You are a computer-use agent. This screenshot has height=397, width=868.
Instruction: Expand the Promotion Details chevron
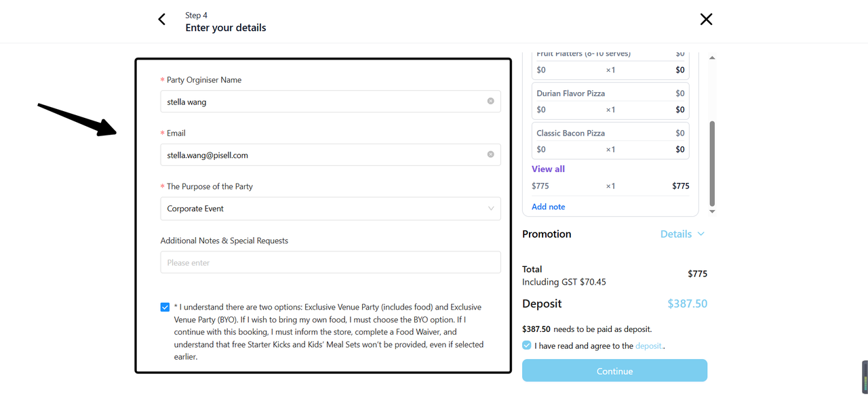(701, 234)
